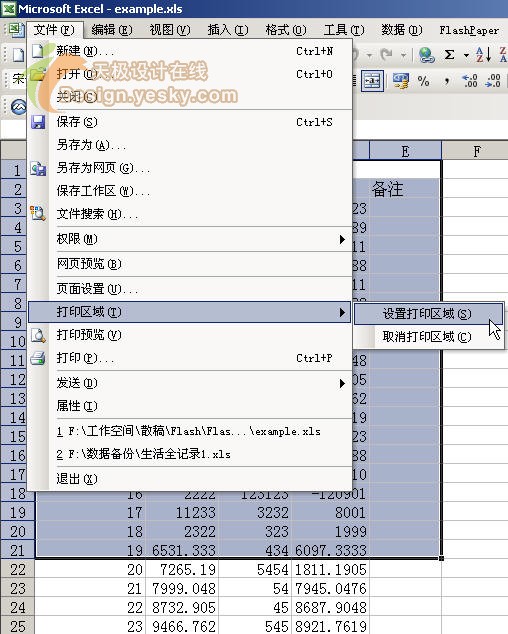Choose 另存为网页(G)... menu item

(190, 168)
